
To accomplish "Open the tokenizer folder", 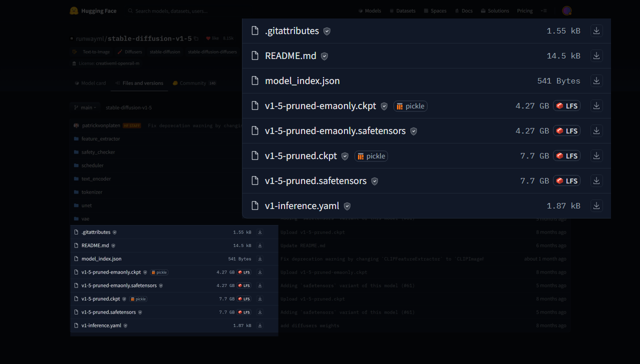I will [92, 192].
